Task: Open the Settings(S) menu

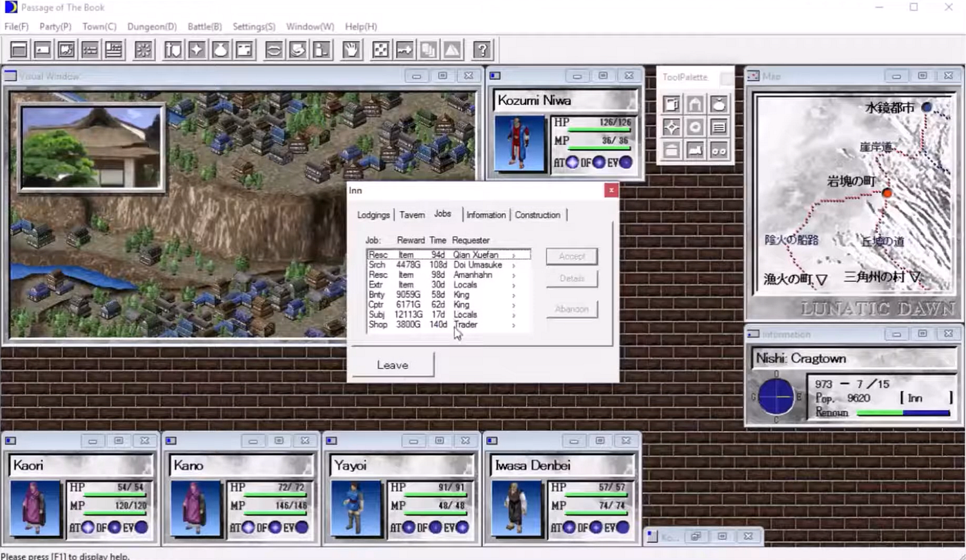Action: point(254,26)
